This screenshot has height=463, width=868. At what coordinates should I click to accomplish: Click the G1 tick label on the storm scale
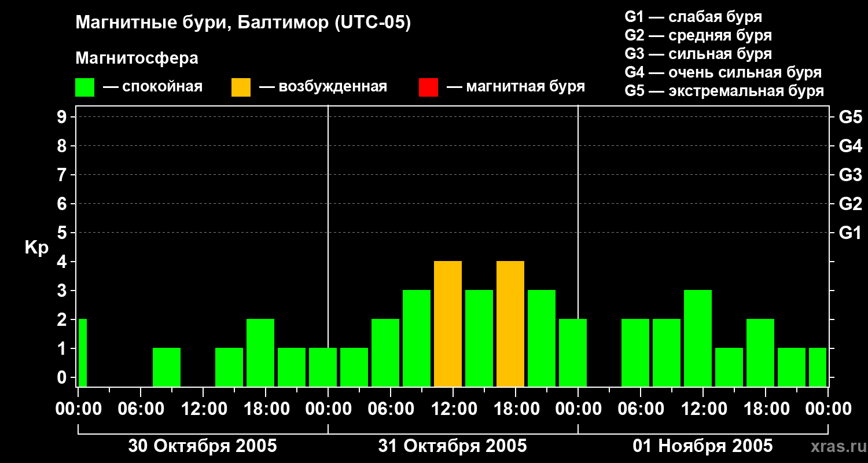point(850,233)
